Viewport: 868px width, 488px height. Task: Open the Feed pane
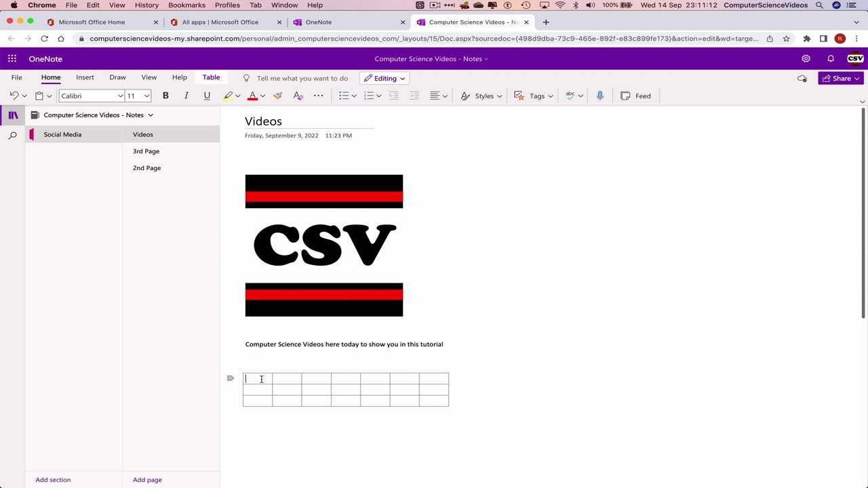click(636, 96)
